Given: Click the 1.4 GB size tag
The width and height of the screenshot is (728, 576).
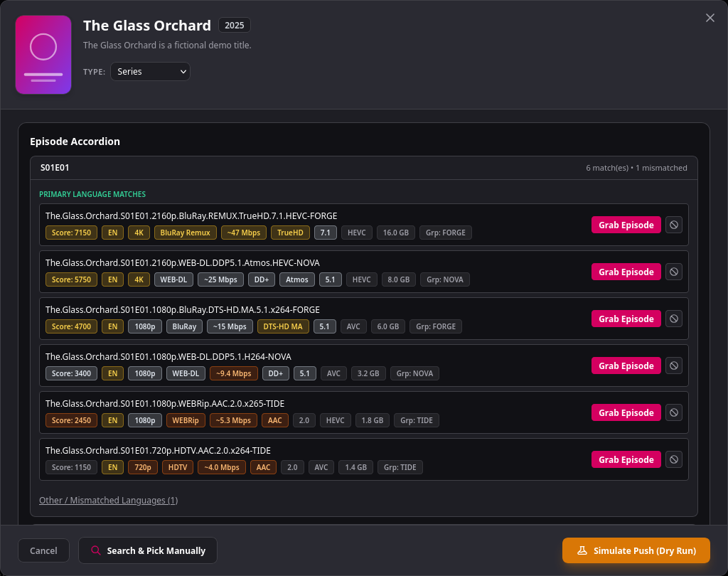Looking at the screenshot, I should [355, 467].
